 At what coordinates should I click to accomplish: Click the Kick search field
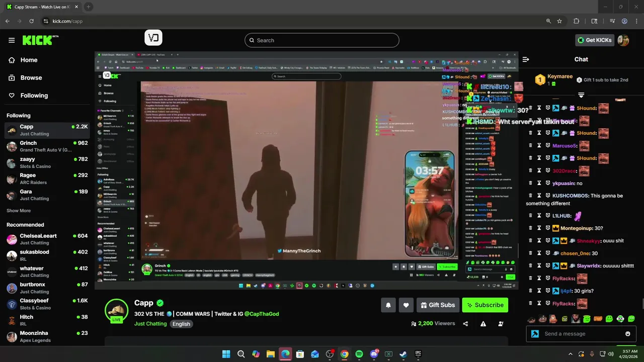[x=322, y=40]
